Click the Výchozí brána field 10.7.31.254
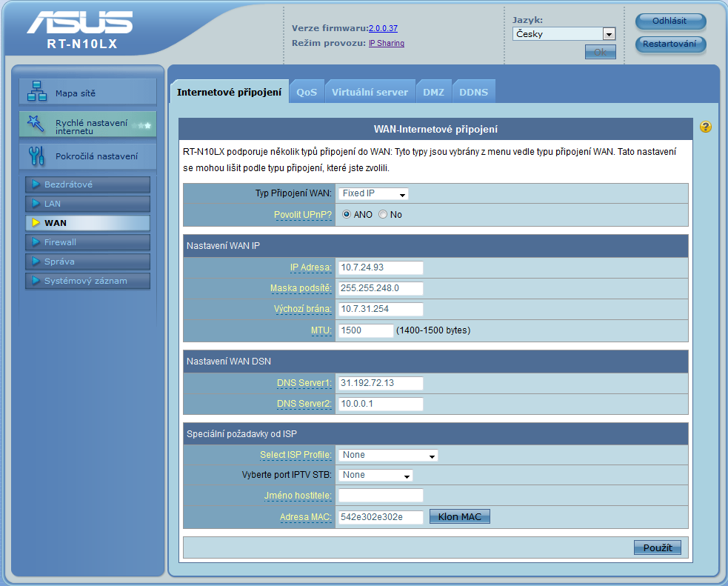The image size is (728, 586). click(381, 309)
